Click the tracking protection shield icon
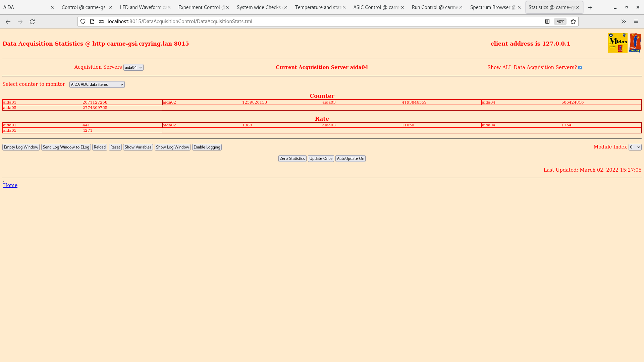The height and width of the screenshot is (362, 644). pos(83,21)
